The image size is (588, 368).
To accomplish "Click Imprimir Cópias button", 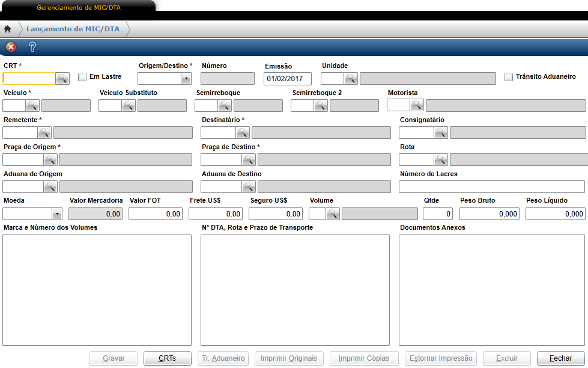I will (x=364, y=358).
